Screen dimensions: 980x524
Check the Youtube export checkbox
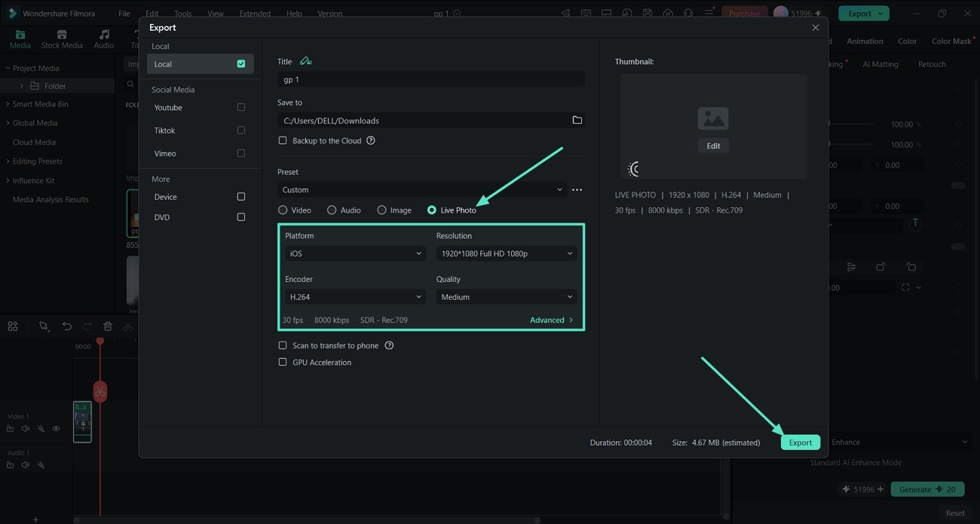coord(241,107)
